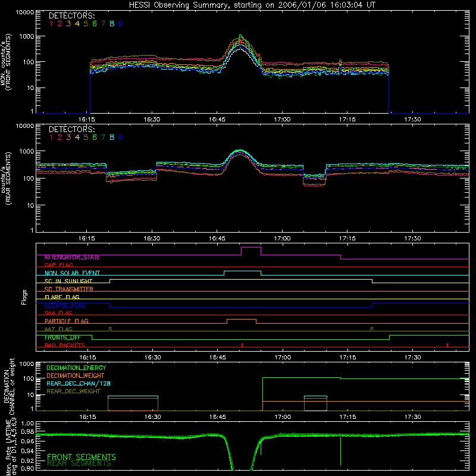Click the 0.98 y-axis label of livetime plot
This screenshot has width=476, height=476.
[x=27, y=432]
